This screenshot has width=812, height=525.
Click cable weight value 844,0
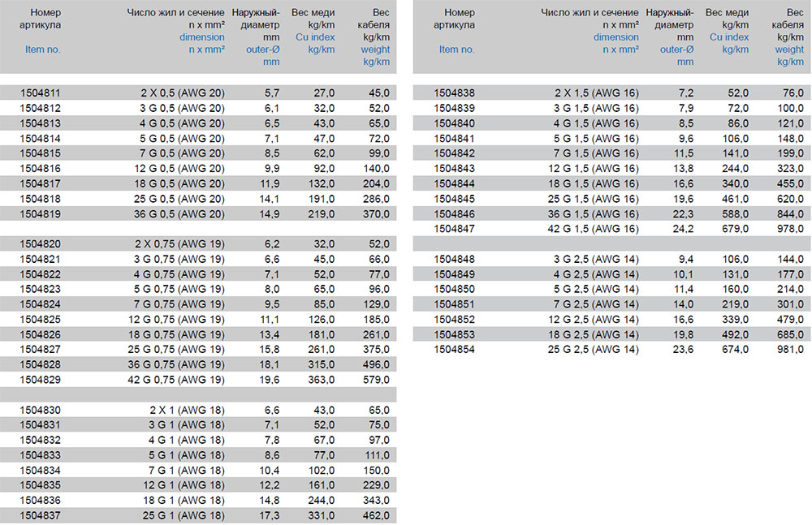(x=790, y=214)
